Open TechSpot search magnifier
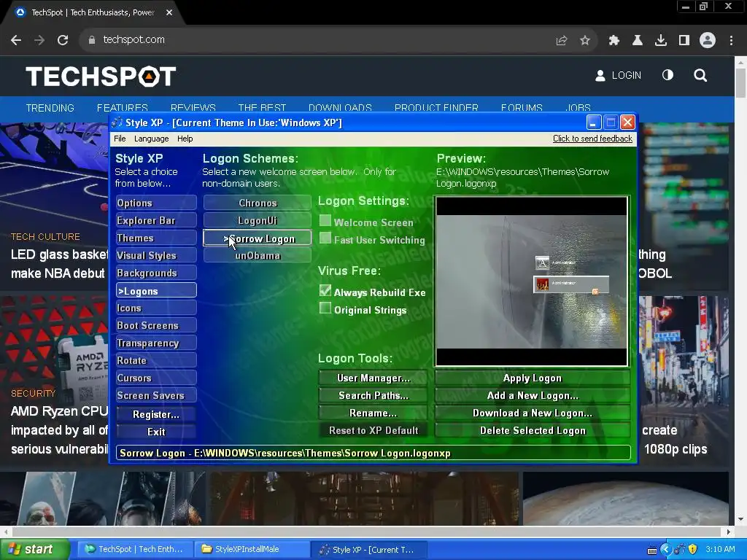Screen dimensions: 747x560 [700, 75]
